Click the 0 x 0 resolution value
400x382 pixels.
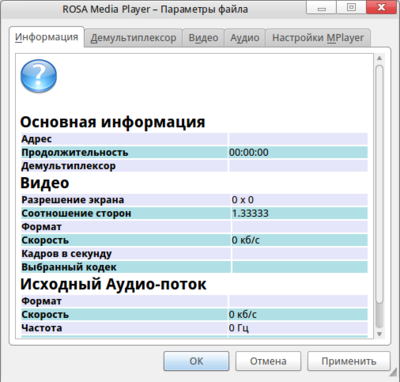tap(243, 200)
